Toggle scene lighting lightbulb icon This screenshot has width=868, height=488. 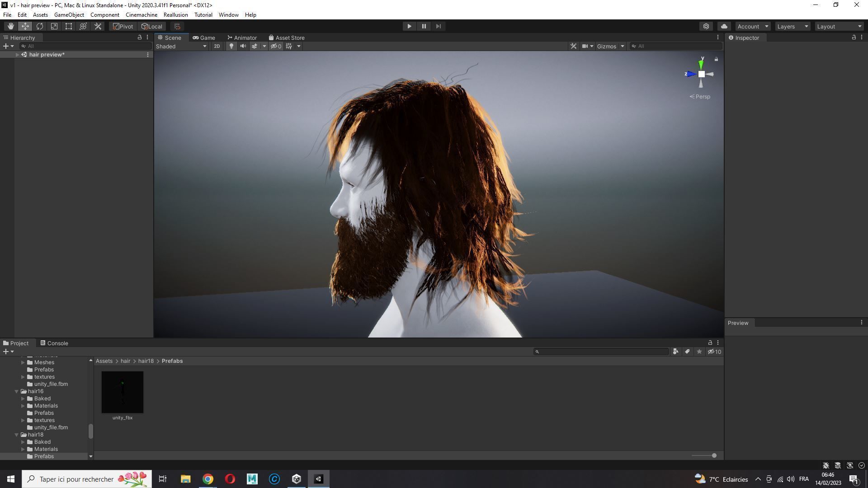point(231,46)
